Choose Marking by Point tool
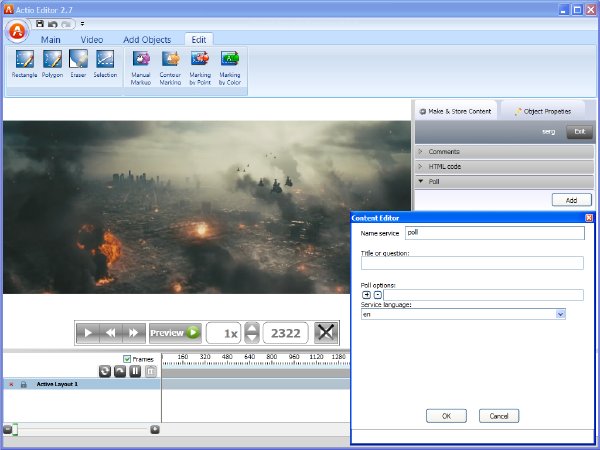This screenshot has width=600, height=450. 200,68
